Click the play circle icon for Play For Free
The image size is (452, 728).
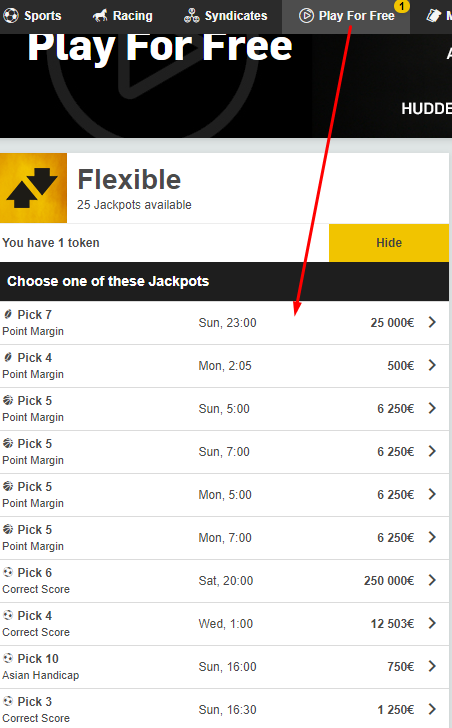point(306,16)
